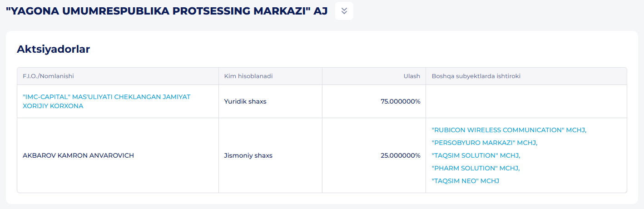Viewport: 644px width, 209px height.
Task: Expand the double-chevron dropdown beside the company title
Action: tap(344, 11)
